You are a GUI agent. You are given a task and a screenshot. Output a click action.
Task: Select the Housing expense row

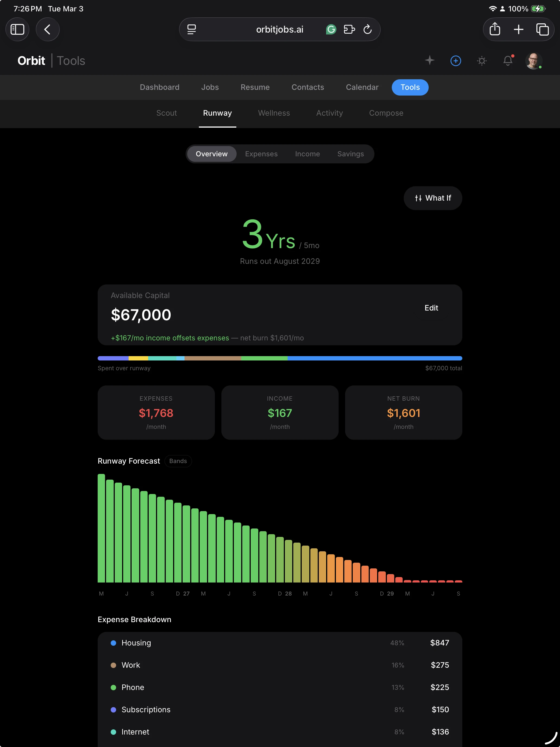pyautogui.click(x=280, y=643)
